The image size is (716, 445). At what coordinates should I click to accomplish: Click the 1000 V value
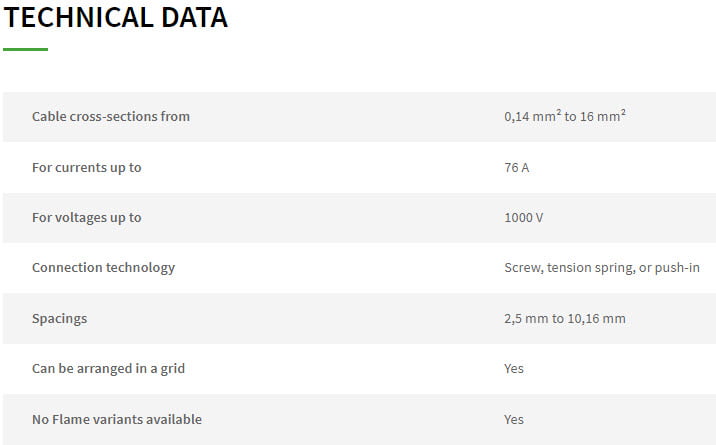(x=524, y=218)
